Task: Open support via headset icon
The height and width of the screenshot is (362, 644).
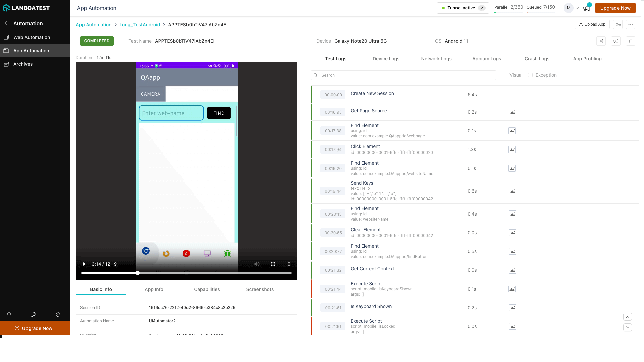Action: 9,314
